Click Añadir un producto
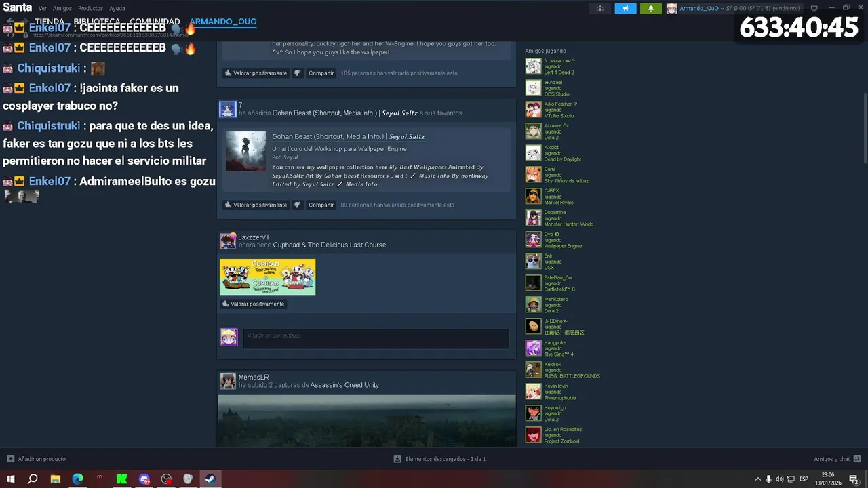This screenshot has height=488, width=868. point(36,459)
